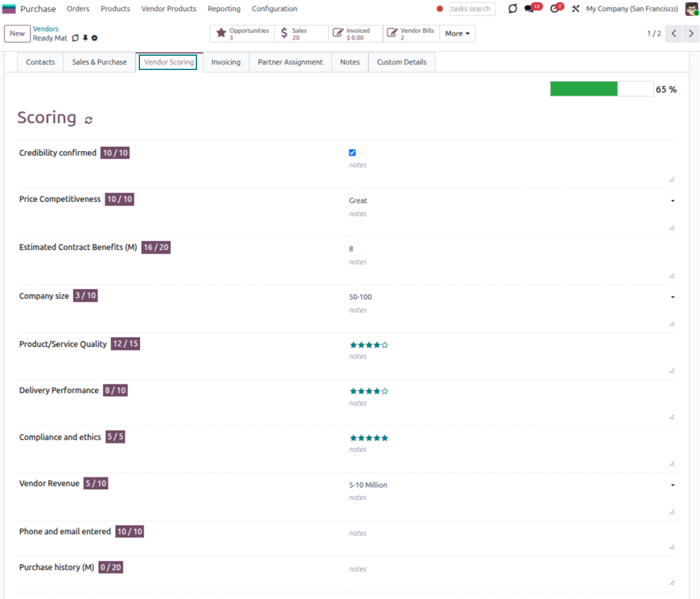Click the wrench debug tools icon
This screenshot has width=700, height=599.
[x=575, y=9]
